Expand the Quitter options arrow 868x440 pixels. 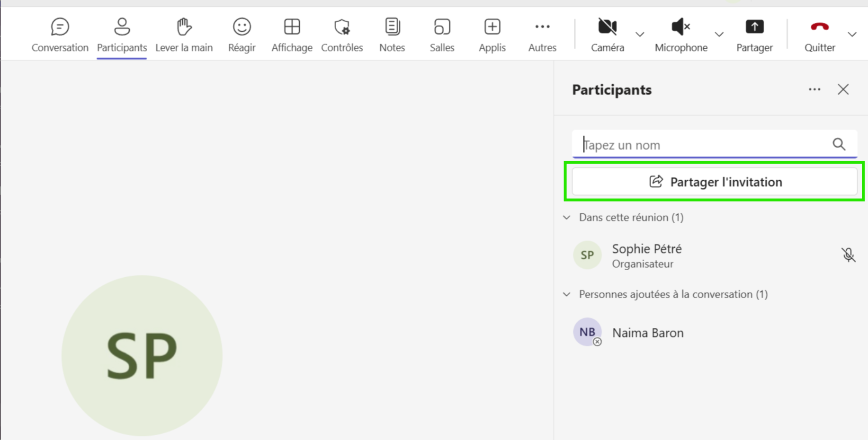[852, 35]
